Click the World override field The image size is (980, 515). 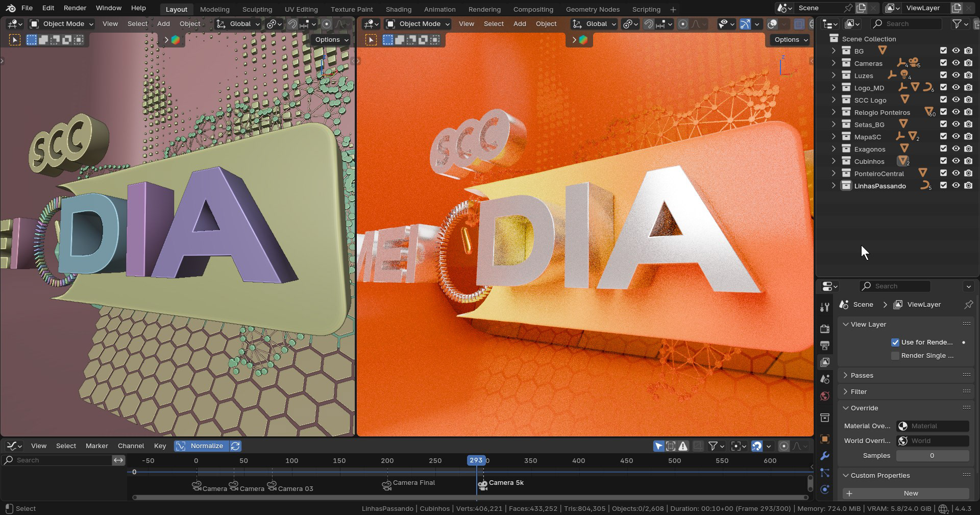click(x=933, y=441)
